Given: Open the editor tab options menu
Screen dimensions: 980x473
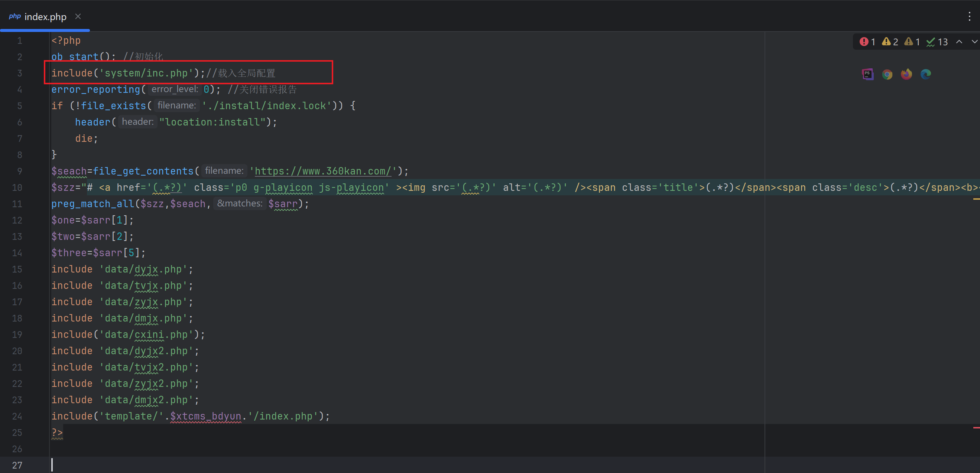Looking at the screenshot, I should pyautogui.click(x=969, y=16).
